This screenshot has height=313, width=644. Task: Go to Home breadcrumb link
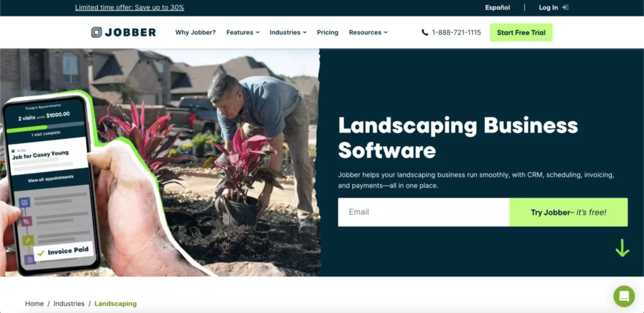34,304
